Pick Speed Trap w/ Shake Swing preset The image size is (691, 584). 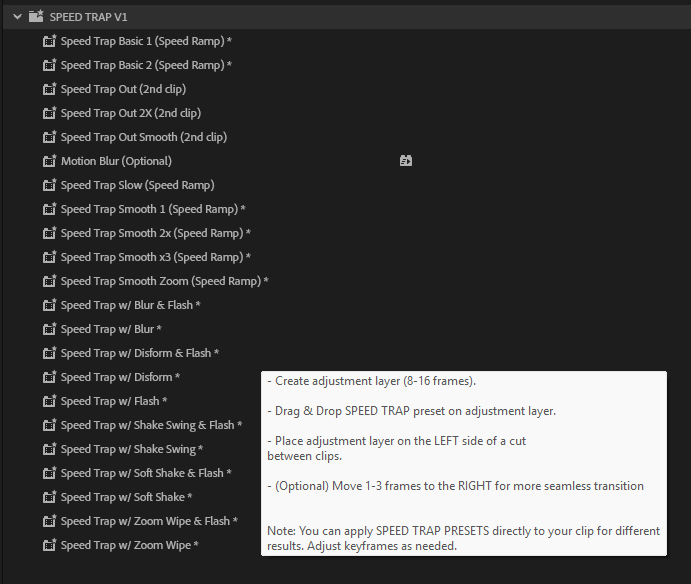coord(132,449)
